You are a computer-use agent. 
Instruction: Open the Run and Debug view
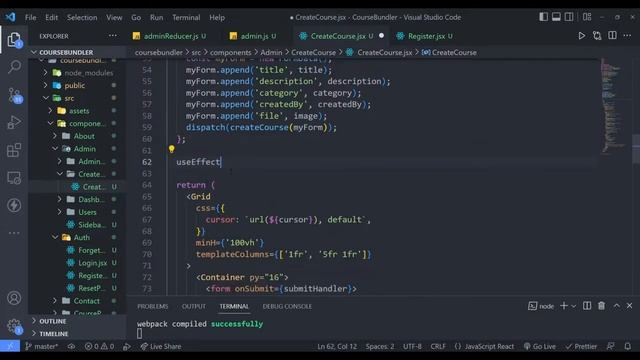[x=14, y=122]
